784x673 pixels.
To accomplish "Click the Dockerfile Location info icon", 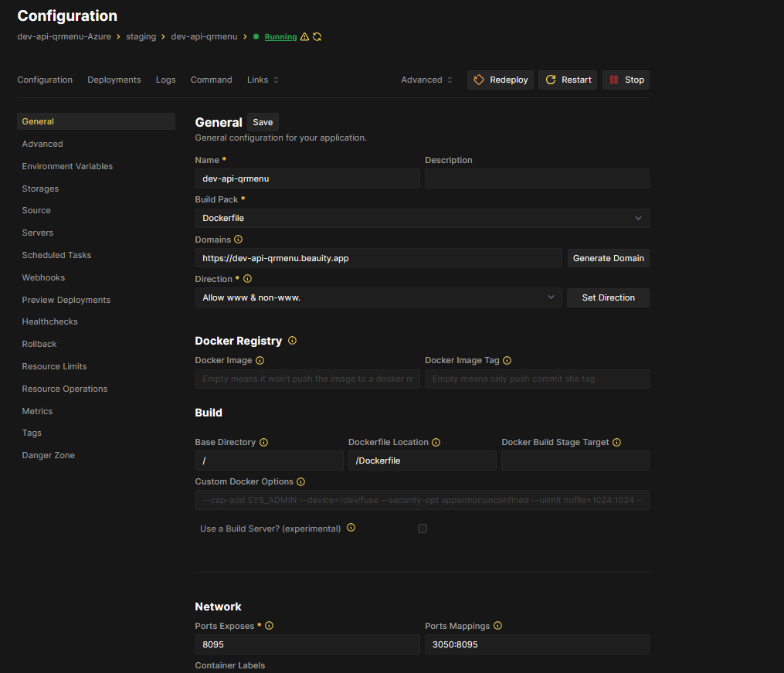I will (436, 443).
